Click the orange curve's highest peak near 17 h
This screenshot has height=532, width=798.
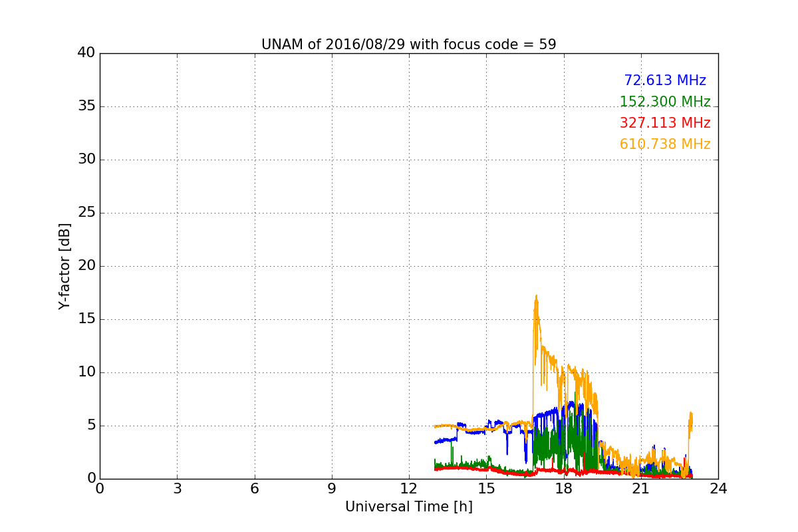coord(536,296)
